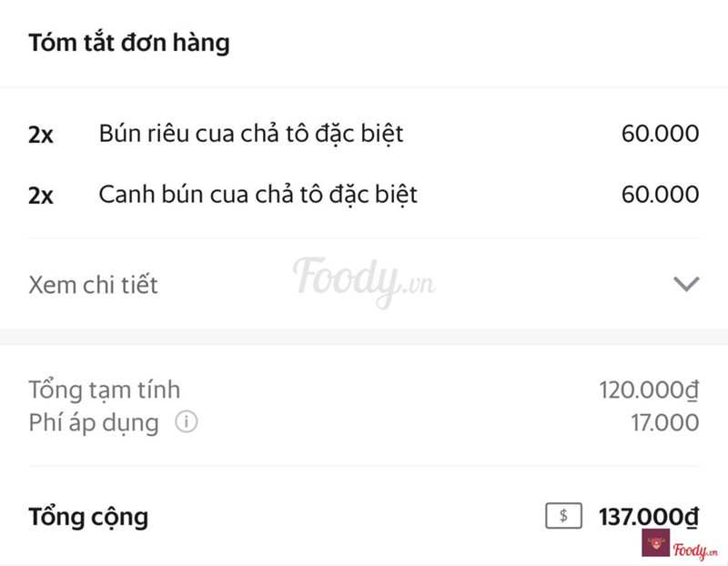
Task: Open the Xem chi tiết section
Action: tap(94, 285)
